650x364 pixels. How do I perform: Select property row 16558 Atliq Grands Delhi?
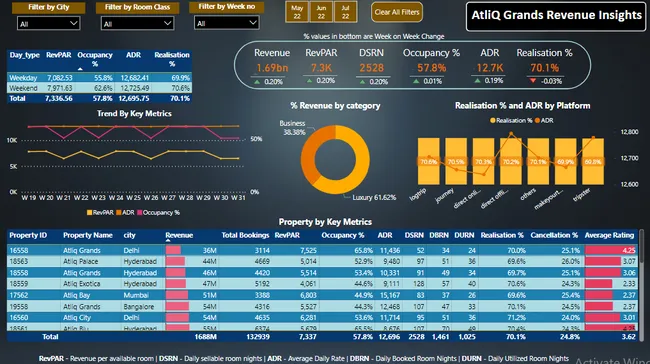click(x=322, y=250)
